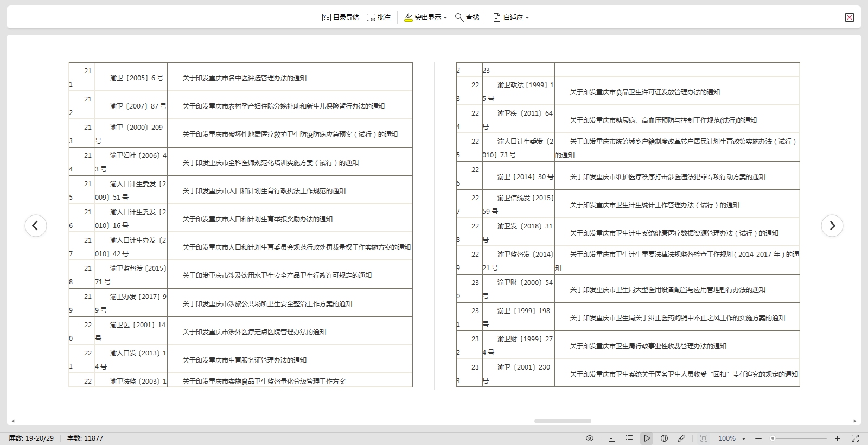Screen dimensions: 868x445
Task: Click the cell 渝卫〔2005〕6号
Action: [x=131, y=77]
